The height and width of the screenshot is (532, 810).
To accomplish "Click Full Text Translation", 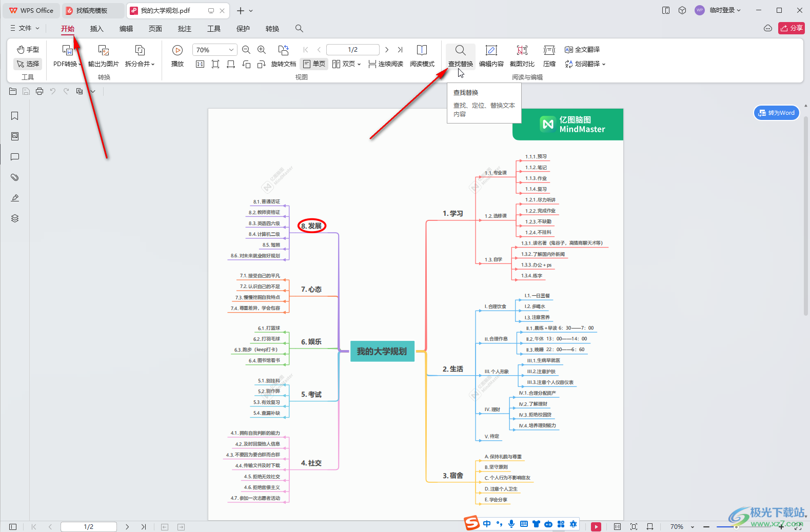I will coord(582,50).
